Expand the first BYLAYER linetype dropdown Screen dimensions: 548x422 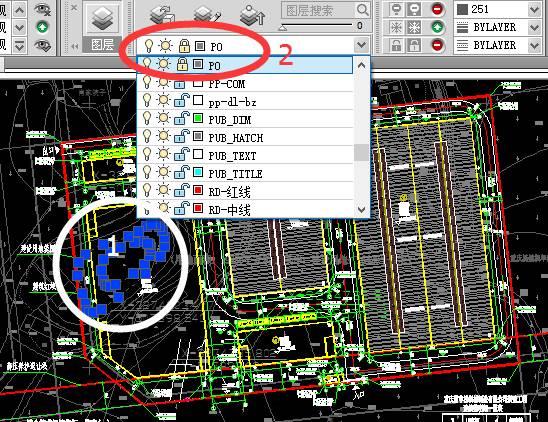535,27
